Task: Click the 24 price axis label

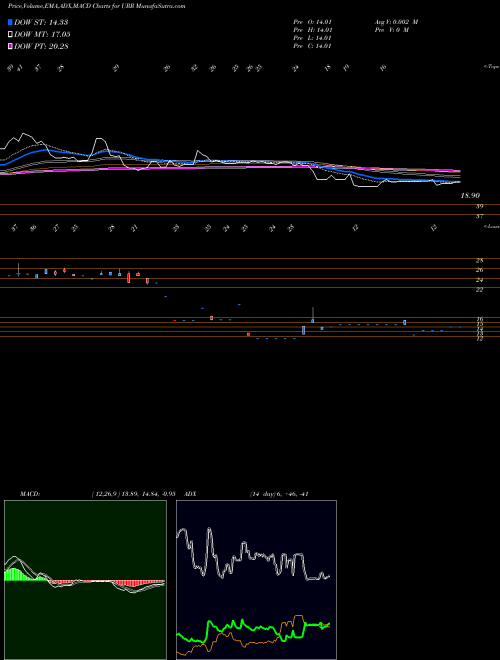Action: [x=479, y=280]
